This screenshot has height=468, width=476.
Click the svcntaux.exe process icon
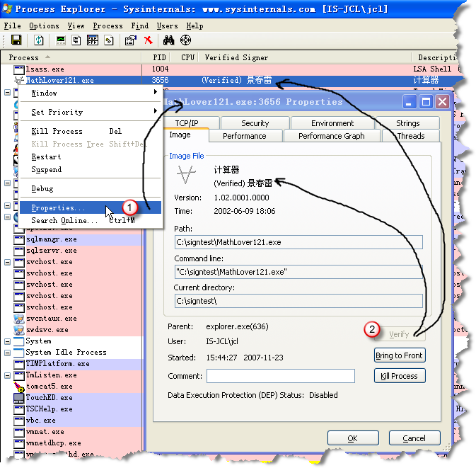click(x=19, y=319)
